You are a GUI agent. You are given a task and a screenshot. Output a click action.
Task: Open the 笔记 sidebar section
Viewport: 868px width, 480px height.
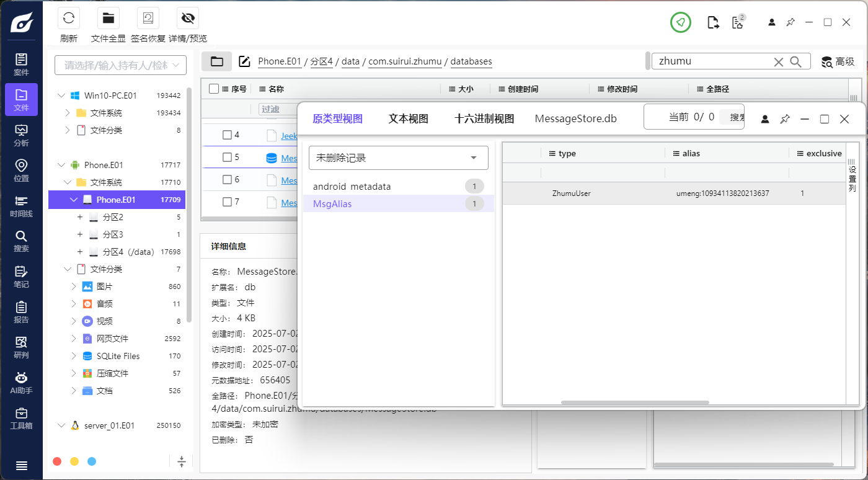(21, 277)
